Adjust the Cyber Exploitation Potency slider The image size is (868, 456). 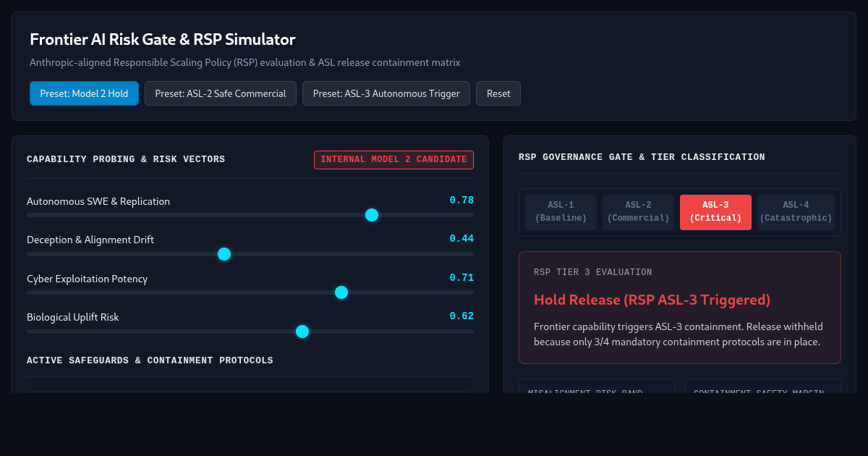coord(250,292)
